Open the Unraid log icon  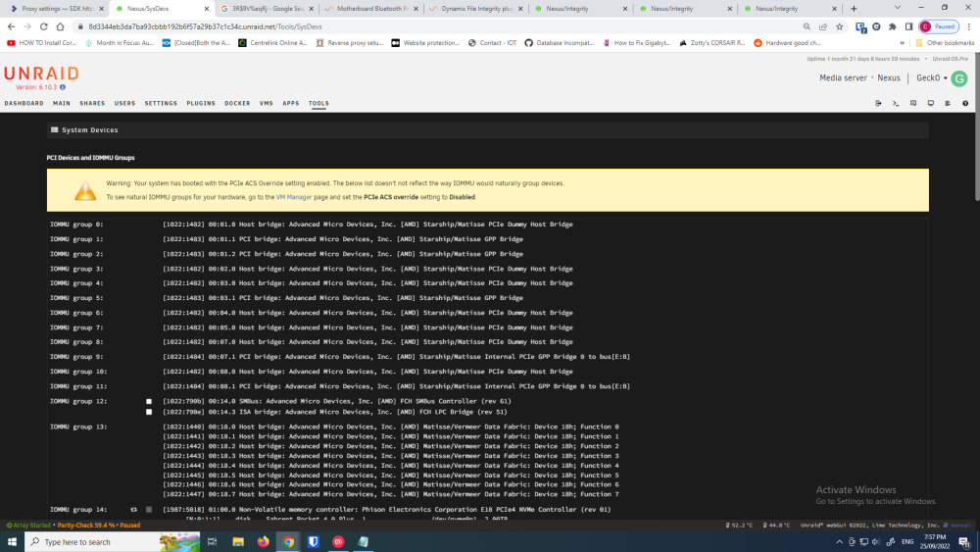[948, 103]
